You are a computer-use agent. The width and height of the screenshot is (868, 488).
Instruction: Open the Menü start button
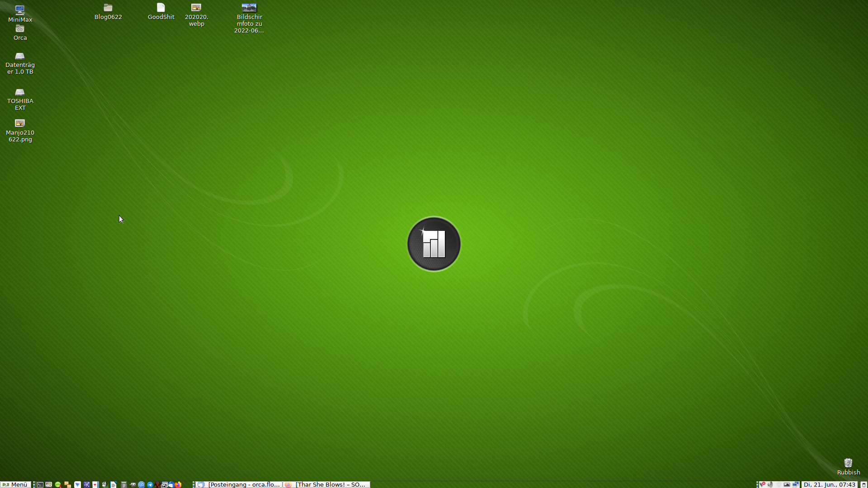[15, 484]
